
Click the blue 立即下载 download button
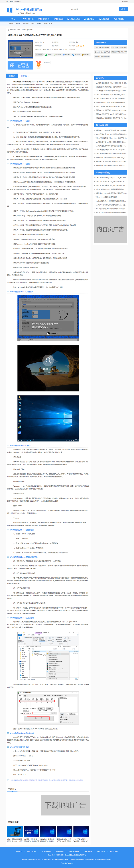(x=20, y=65)
